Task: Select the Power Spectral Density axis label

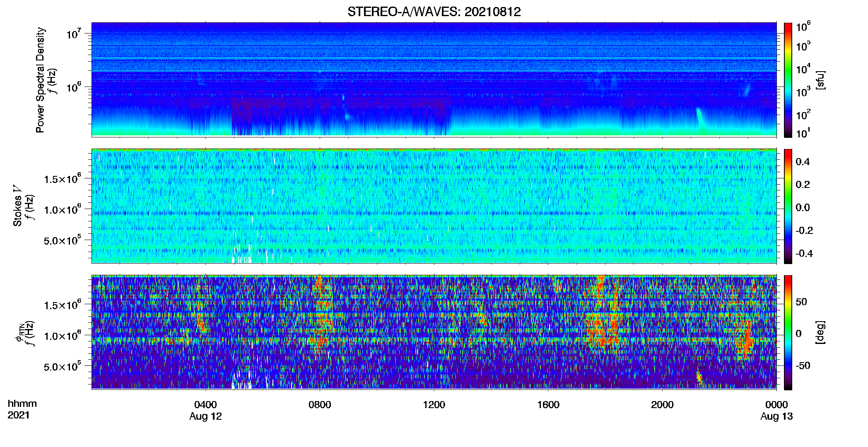Action: (x=40, y=80)
